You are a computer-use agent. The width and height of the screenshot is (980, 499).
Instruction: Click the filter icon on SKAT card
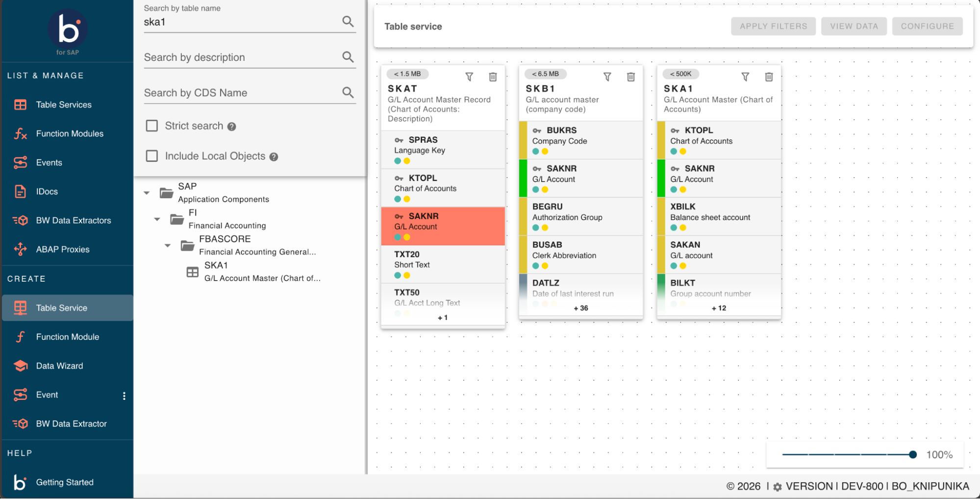(469, 77)
